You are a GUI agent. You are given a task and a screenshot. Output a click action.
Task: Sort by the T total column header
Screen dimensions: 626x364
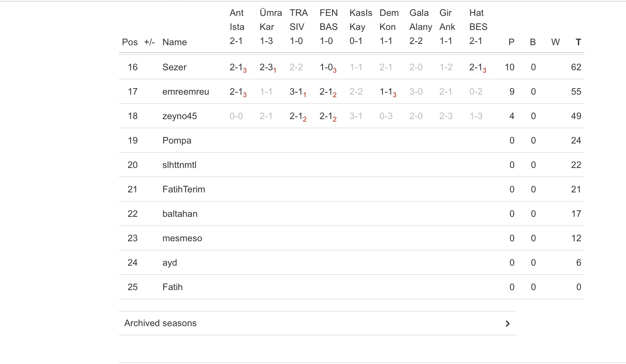click(x=578, y=42)
